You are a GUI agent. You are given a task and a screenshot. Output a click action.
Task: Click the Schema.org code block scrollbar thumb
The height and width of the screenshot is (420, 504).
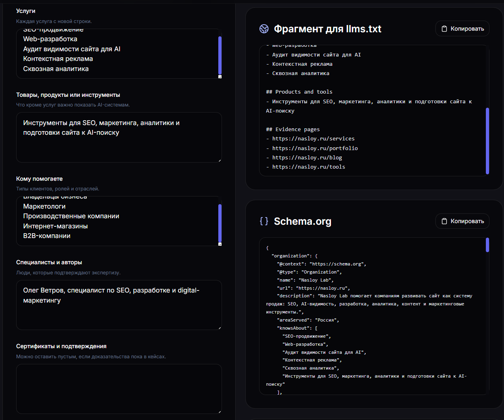(487, 245)
